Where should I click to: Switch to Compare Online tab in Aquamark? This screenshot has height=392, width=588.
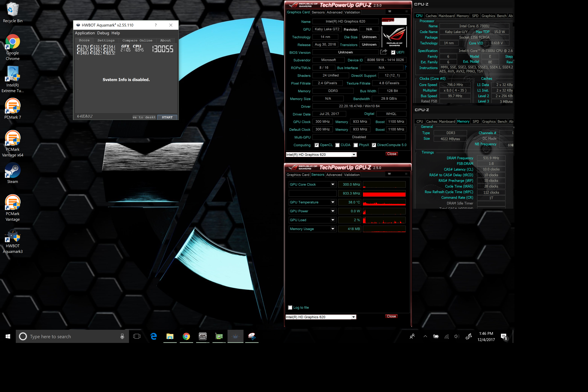tap(137, 40)
